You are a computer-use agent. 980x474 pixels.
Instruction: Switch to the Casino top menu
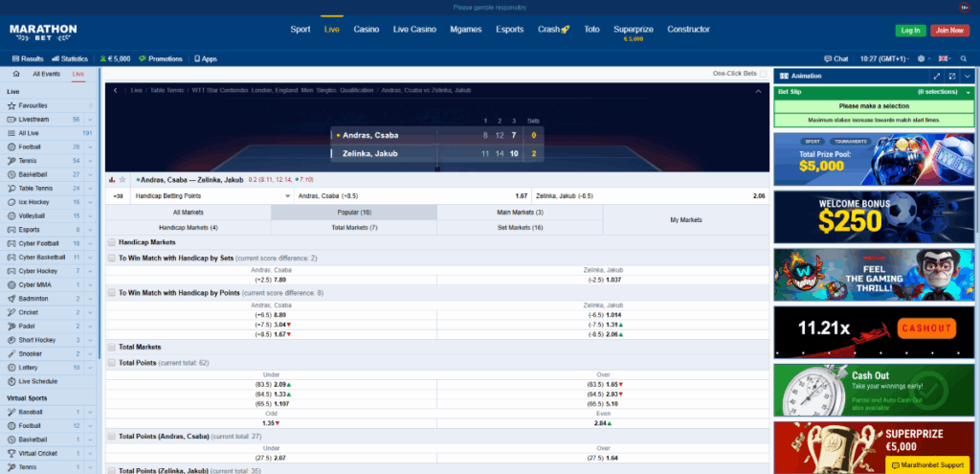pyautogui.click(x=366, y=30)
